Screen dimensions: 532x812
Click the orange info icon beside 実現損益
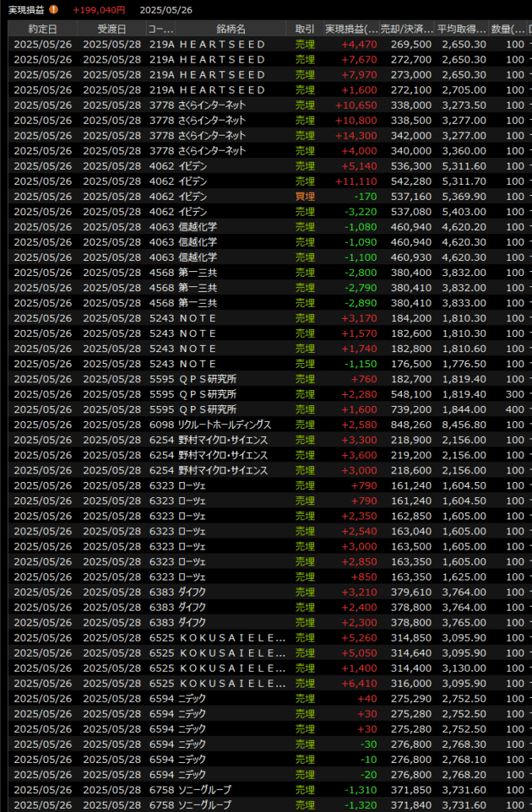pos(54,10)
